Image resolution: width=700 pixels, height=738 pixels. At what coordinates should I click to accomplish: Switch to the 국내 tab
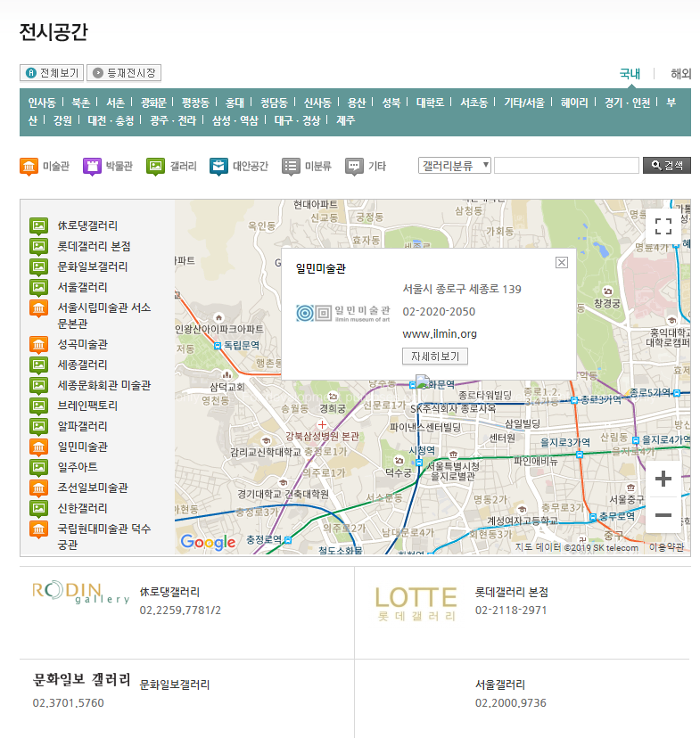630,73
